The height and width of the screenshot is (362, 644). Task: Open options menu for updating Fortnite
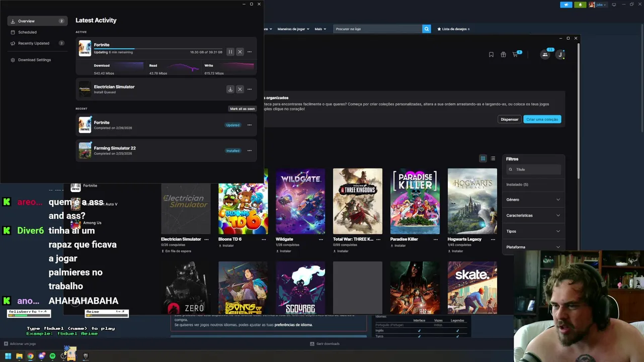click(249, 52)
